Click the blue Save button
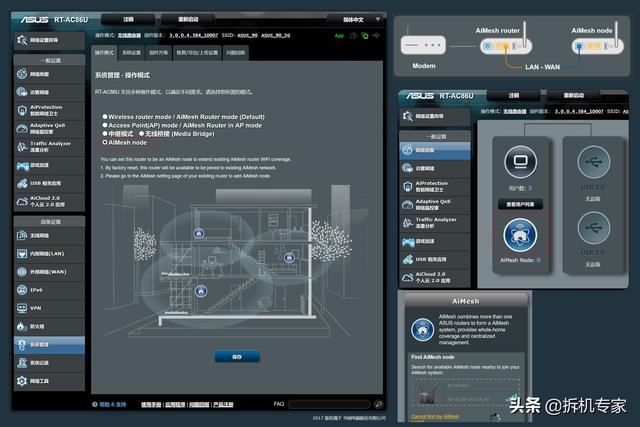This screenshot has width=640, height=427. [x=237, y=357]
